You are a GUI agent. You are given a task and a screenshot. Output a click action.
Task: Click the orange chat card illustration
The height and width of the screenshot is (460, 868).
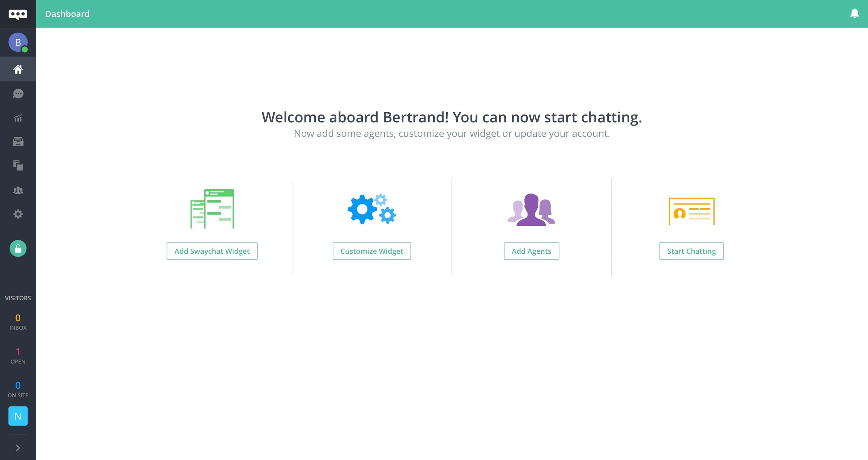(x=691, y=211)
